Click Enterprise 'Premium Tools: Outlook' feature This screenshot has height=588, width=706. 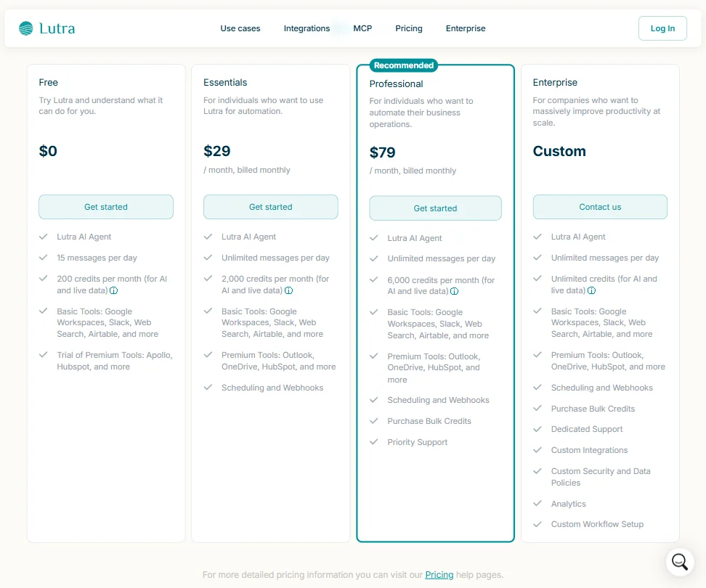(608, 361)
